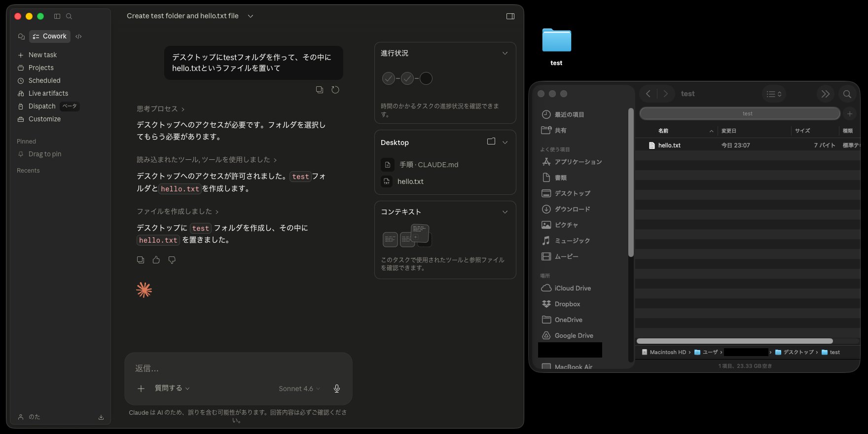
Task: Copy the user message with copy icon
Action: point(320,90)
